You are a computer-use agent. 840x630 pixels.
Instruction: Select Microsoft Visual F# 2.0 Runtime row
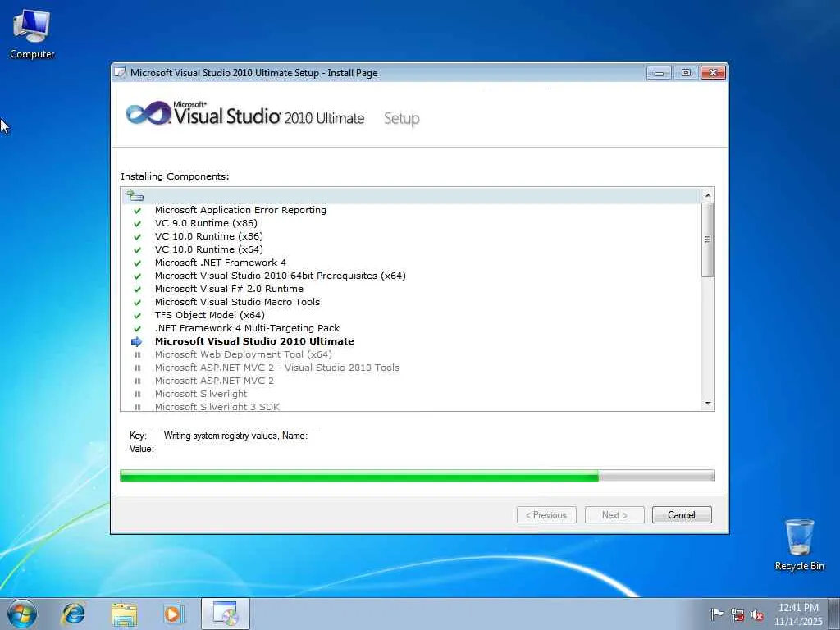(x=411, y=289)
